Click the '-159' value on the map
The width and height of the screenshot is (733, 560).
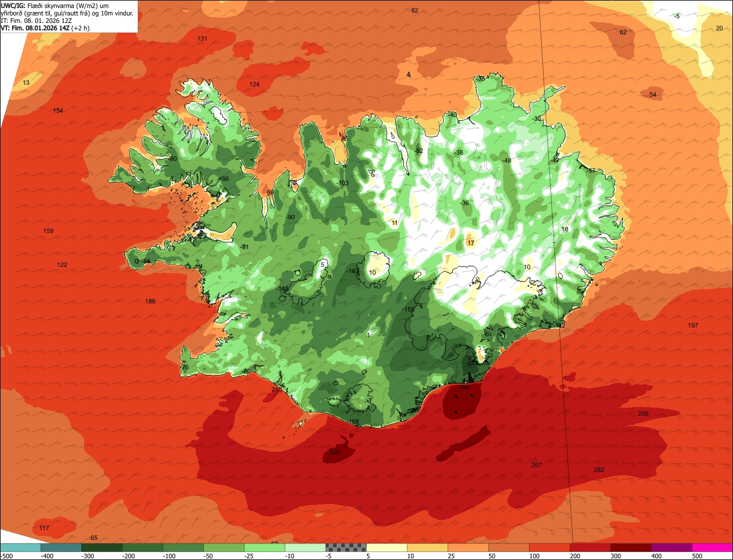[x=408, y=310]
